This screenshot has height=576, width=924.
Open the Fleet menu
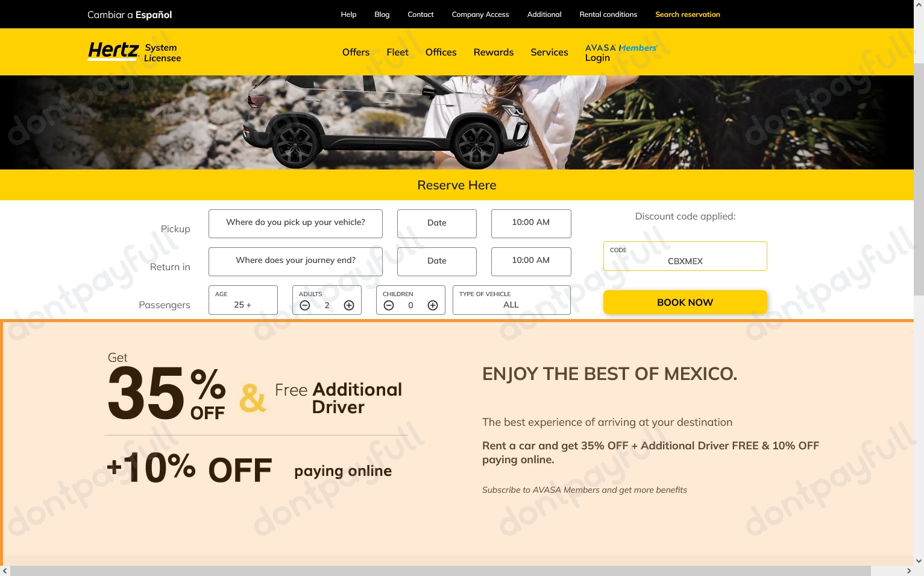point(397,52)
